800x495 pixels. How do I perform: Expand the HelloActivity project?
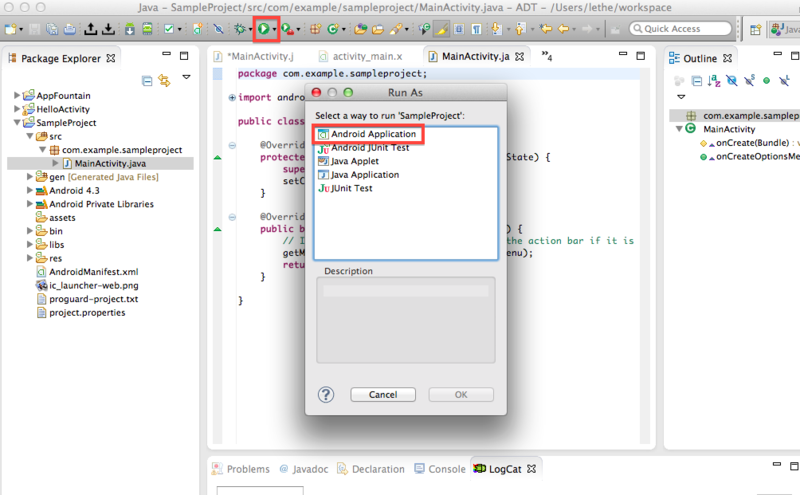(x=16, y=109)
